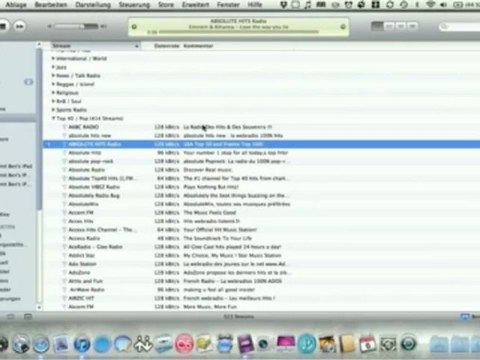Viewport: 480px width, 360px height.
Task: Open the Fenster menu
Action: 228,5
